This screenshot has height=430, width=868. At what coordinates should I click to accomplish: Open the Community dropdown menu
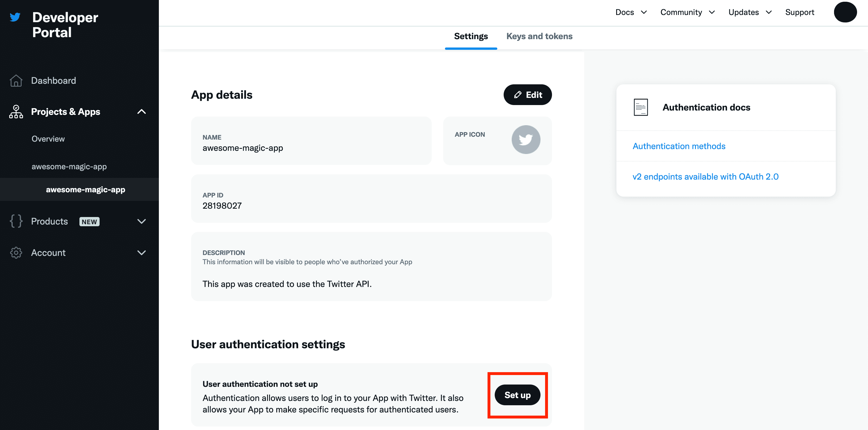687,12
